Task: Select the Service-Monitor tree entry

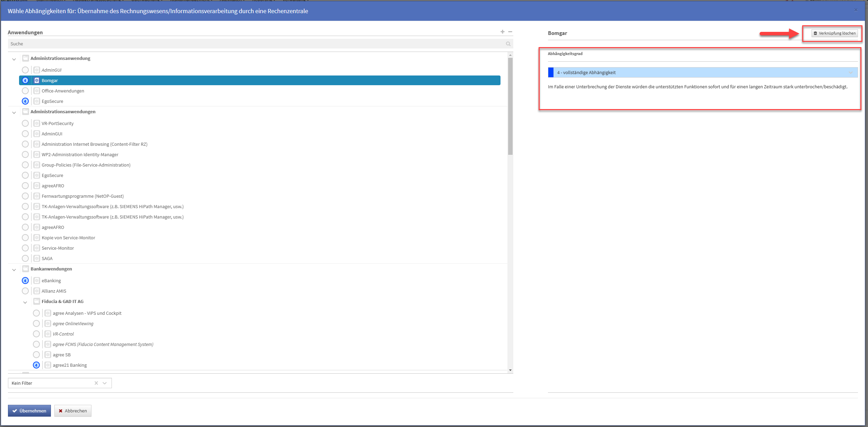Action: point(57,248)
